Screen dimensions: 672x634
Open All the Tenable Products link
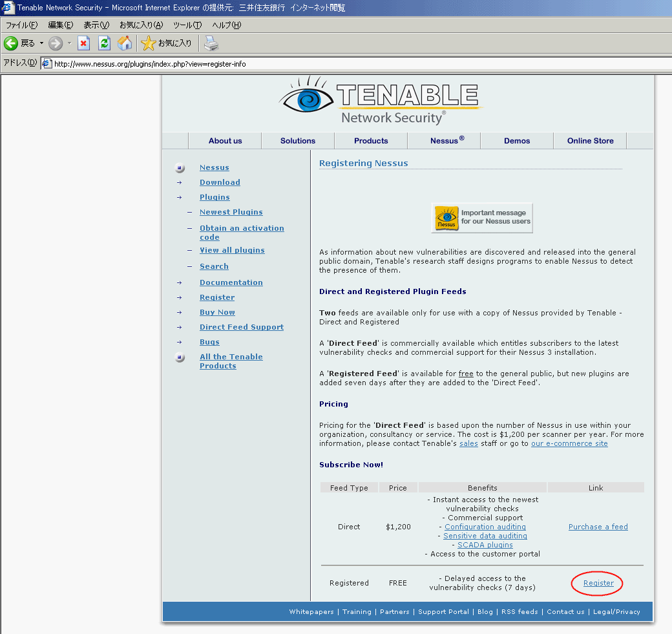click(231, 361)
